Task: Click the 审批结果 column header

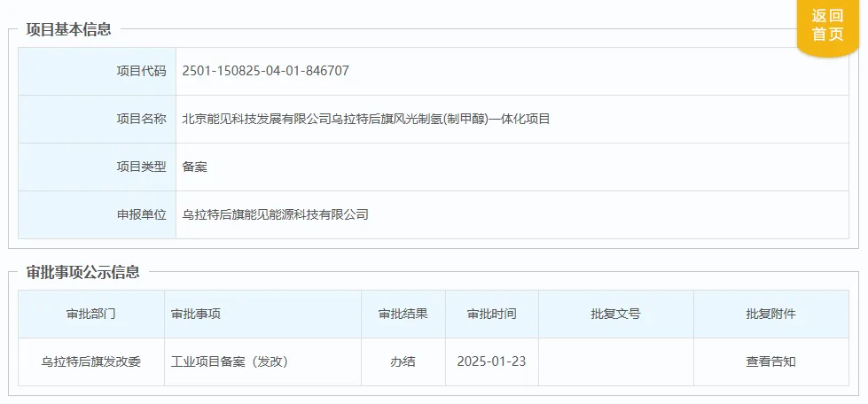Action: click(403, 315)
